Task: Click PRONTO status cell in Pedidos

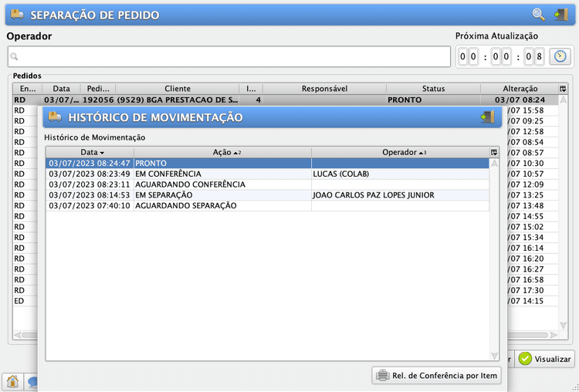Action: (434, 100)
